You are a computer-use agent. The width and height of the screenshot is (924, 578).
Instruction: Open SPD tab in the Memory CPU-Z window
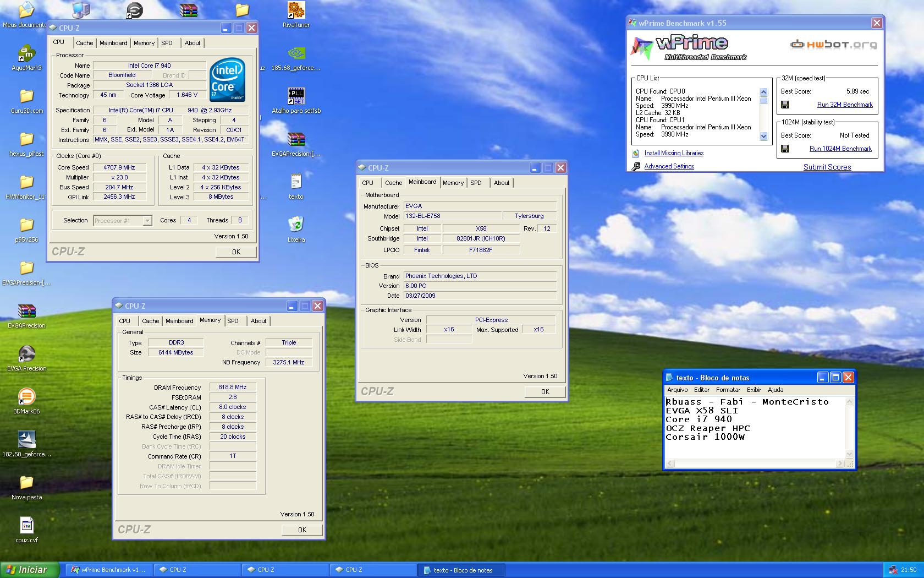(x=233, y=321)
